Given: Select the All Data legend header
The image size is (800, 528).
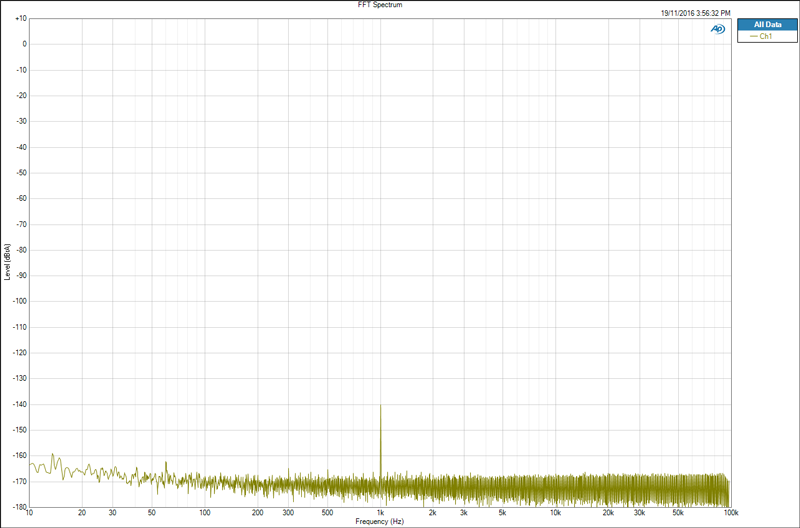Looking at the screenshot, I should click(x=767, y=24).
